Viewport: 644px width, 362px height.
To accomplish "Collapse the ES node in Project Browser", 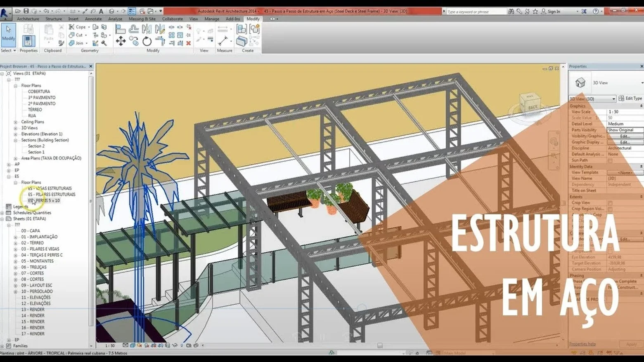I will (9, 176).
